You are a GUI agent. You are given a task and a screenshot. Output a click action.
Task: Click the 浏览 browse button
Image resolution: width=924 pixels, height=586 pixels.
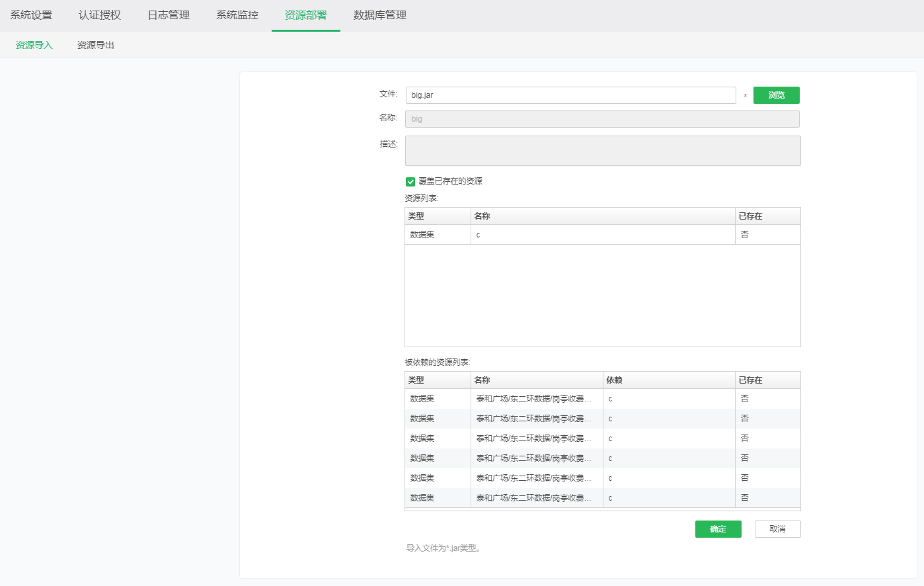tap(776, 95)
